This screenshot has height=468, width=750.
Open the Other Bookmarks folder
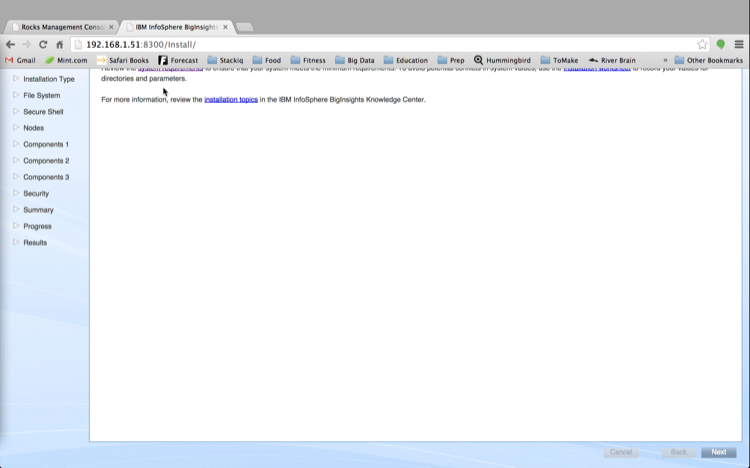(709, 60)
